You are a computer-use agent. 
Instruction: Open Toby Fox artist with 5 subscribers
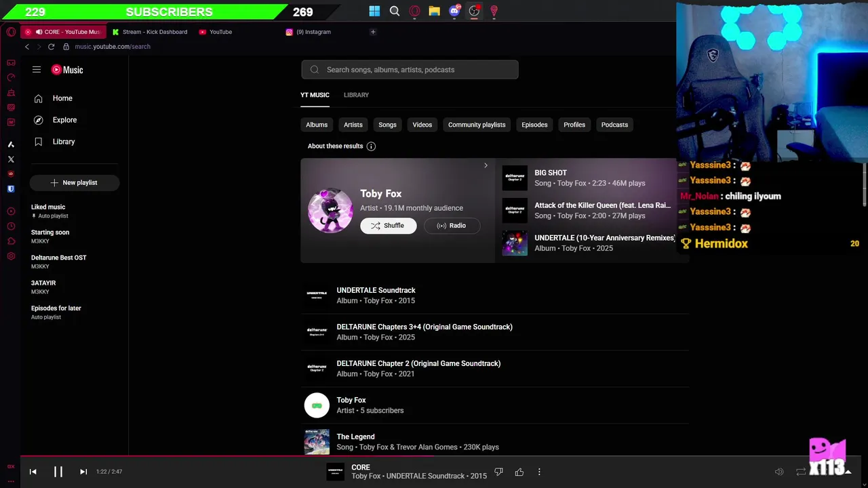495,405
